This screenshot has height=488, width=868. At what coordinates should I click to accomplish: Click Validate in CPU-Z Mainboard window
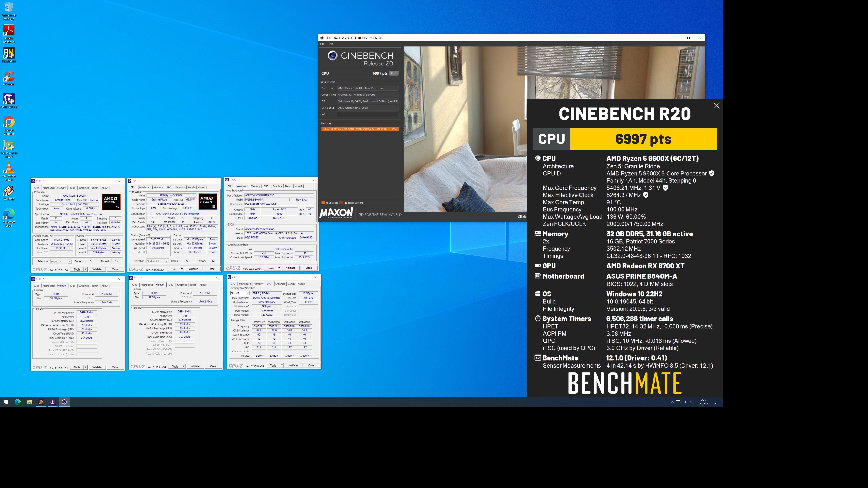290,268
